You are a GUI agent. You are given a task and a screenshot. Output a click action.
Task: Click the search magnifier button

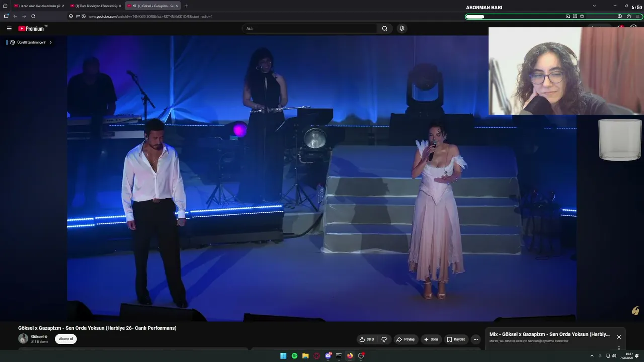385,29
